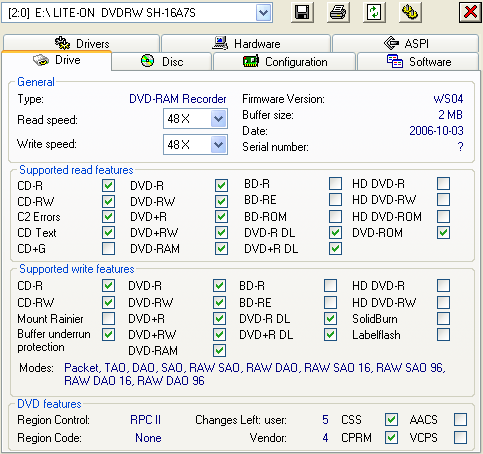Toggle DVD+R DL write checkbox
Image resolution: width=483 pixels, height=454 pixels.
(330, 335)
